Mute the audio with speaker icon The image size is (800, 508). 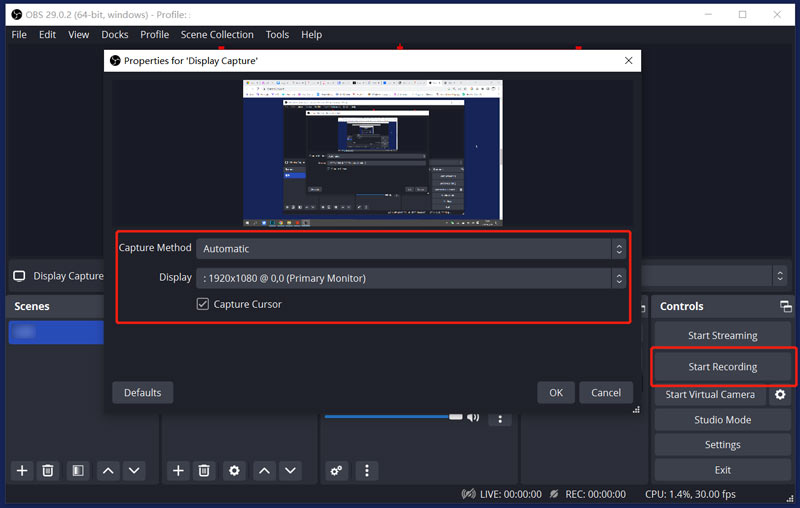pos(473,417)
